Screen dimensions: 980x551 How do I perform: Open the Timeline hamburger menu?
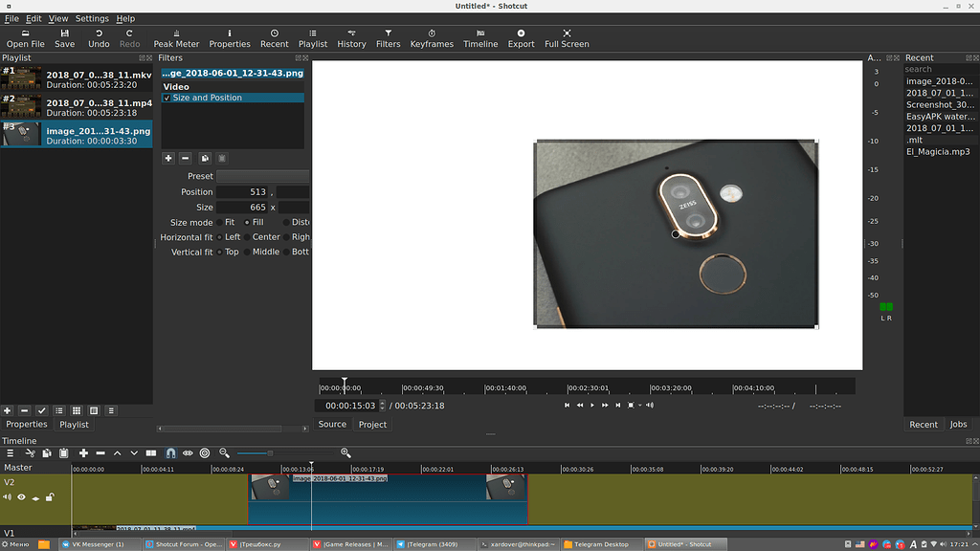point(9,452)
